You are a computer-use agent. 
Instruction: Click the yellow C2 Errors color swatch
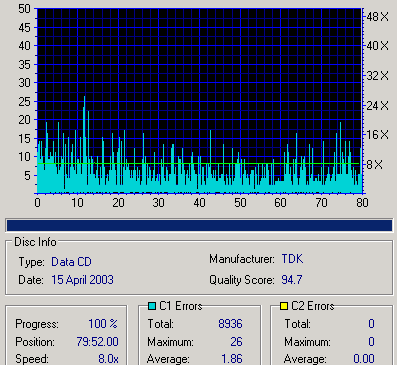284,306
